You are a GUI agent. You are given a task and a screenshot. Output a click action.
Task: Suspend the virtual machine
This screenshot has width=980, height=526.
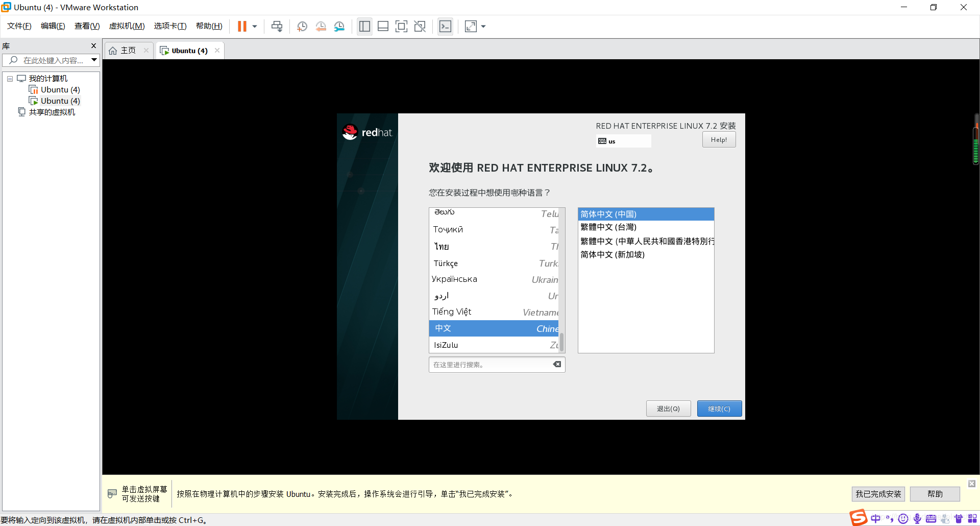tap(242, 26)
